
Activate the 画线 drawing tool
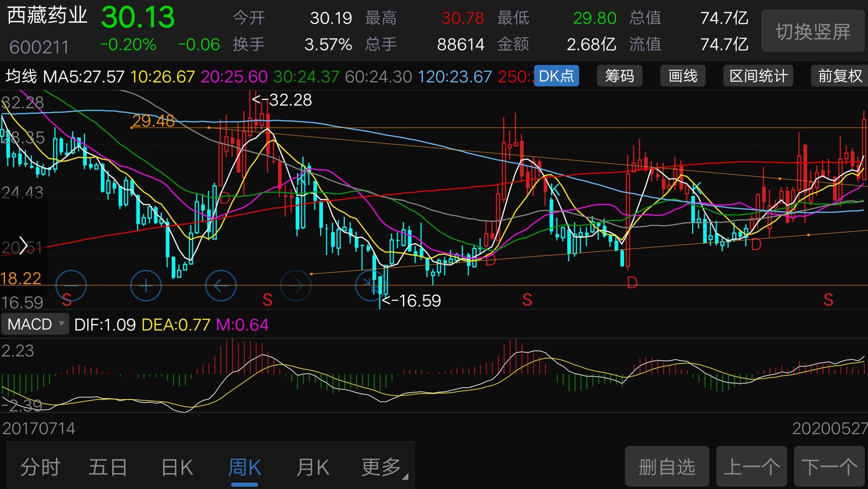point(683,76)
